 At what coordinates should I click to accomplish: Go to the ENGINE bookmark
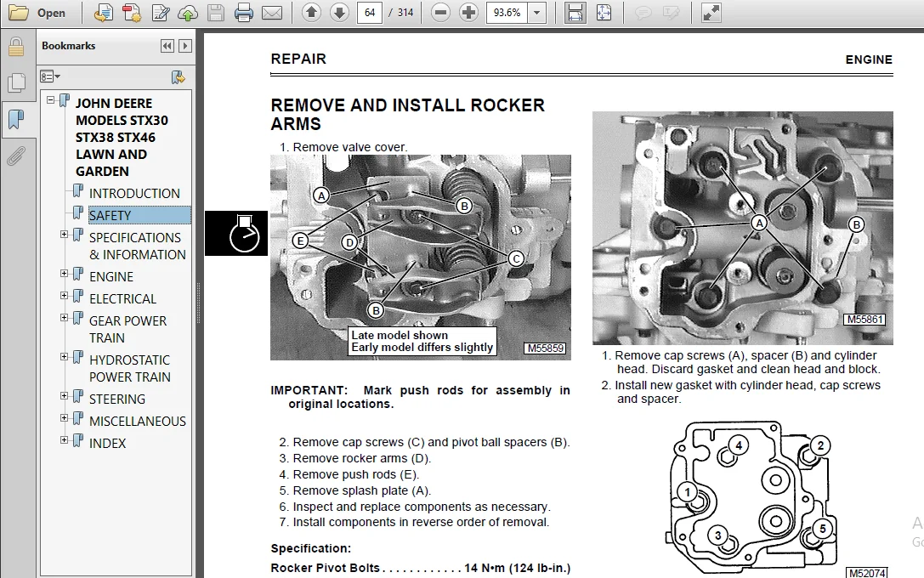click(111, 277)
